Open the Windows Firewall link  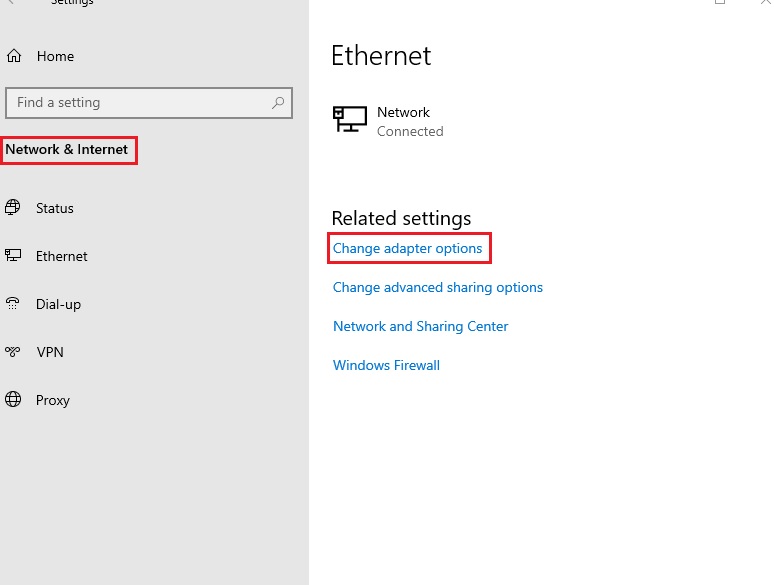coord(387,365)
